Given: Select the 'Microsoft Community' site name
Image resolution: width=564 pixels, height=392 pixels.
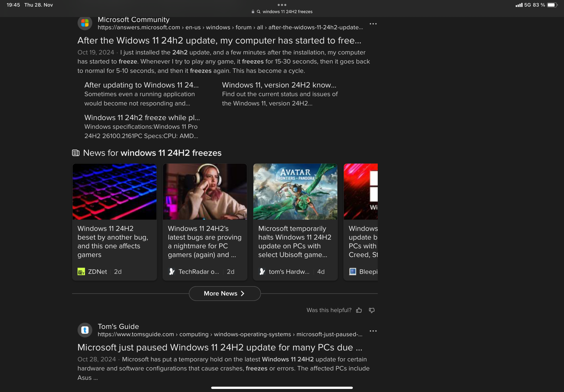Looking at the screenshot, I should coord(134,20).
